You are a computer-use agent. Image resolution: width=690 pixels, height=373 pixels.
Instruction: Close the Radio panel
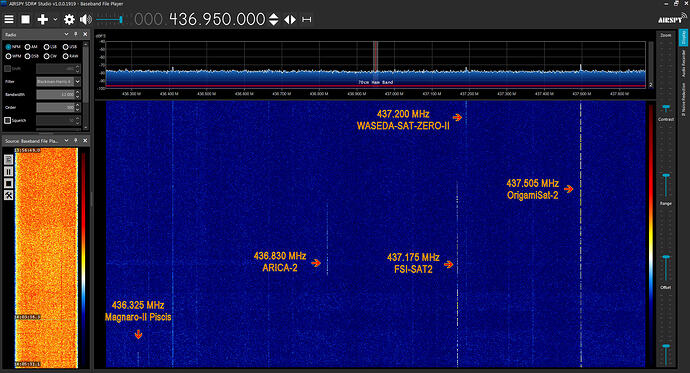[x=85, y=34]
